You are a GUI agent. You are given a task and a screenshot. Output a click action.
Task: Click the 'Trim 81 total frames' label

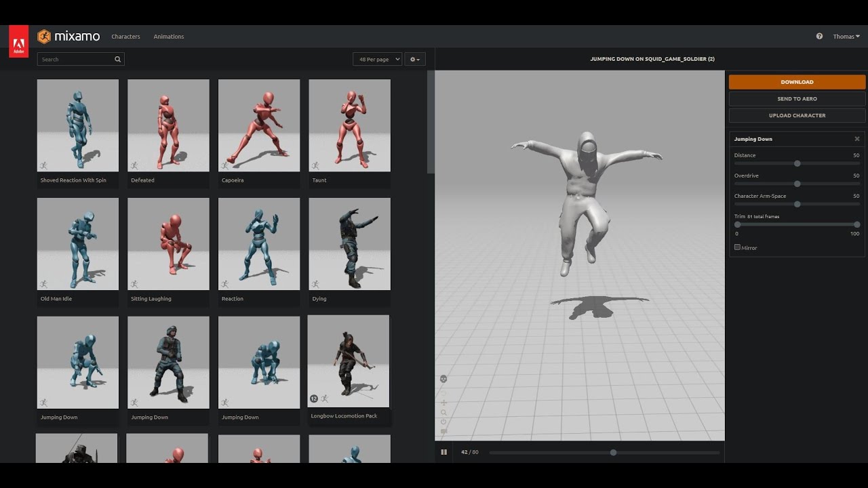click(x=757, y=216)
